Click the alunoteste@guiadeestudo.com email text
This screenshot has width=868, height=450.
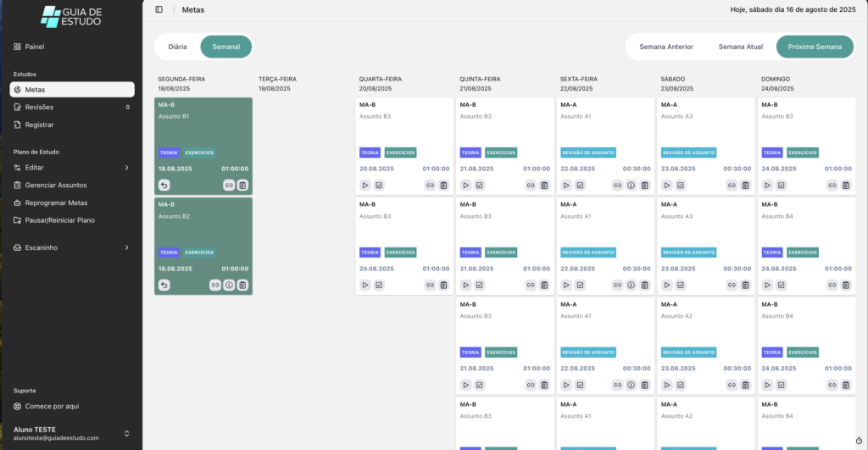point(56,438)
